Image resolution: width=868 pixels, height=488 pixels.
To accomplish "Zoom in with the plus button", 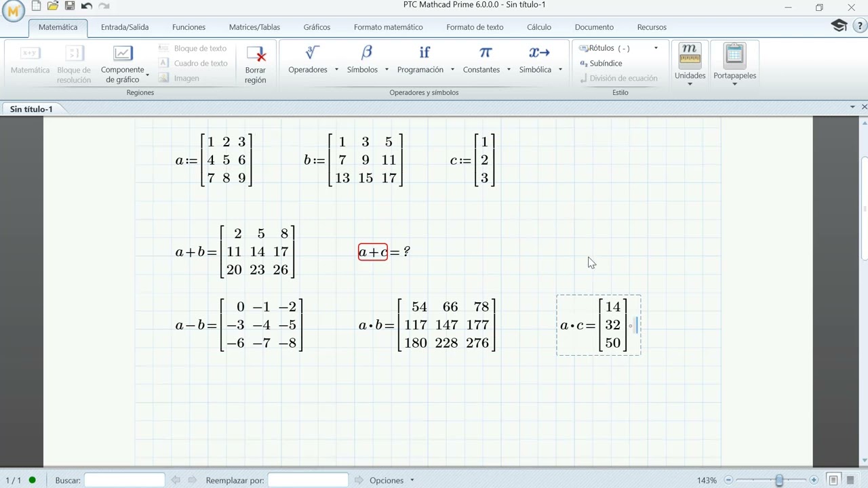I will tap(814, 481).
